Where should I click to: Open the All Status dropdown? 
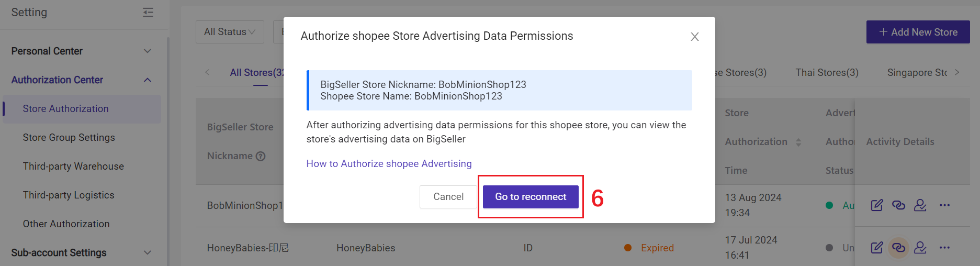click(230, 32)
